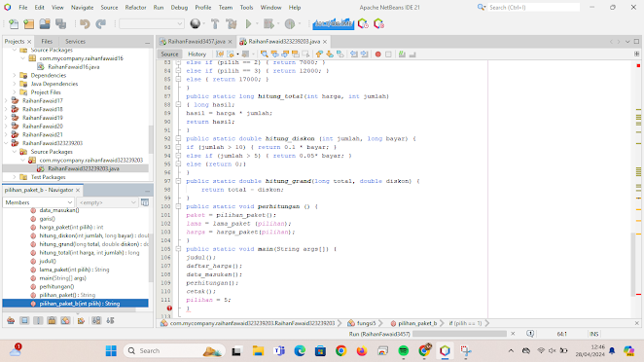Expand the RaihanFawaid17 project node
This screenshot has height=362, width=644.
pyautogui.click(x=6, y=100)
